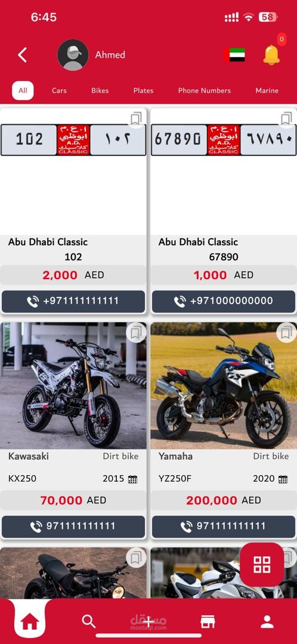
Task: Switch to the Plates tab
Action: pyautogui.click(x=143, y=91)
